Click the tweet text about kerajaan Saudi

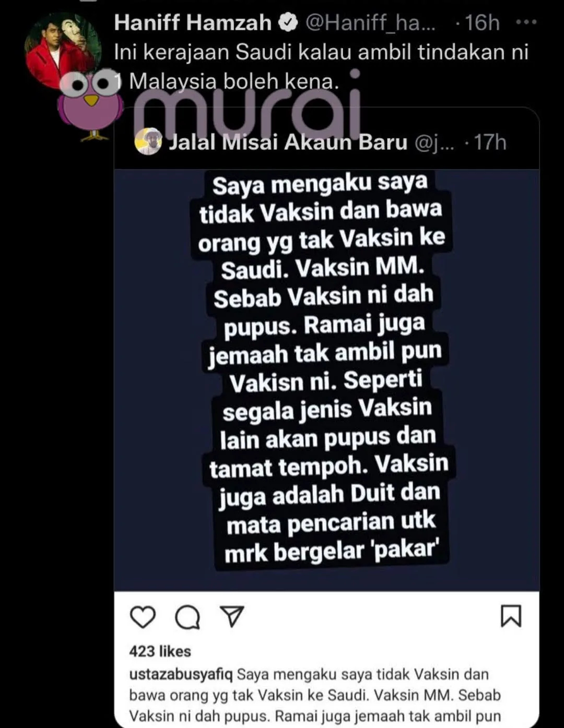[322, 66]
